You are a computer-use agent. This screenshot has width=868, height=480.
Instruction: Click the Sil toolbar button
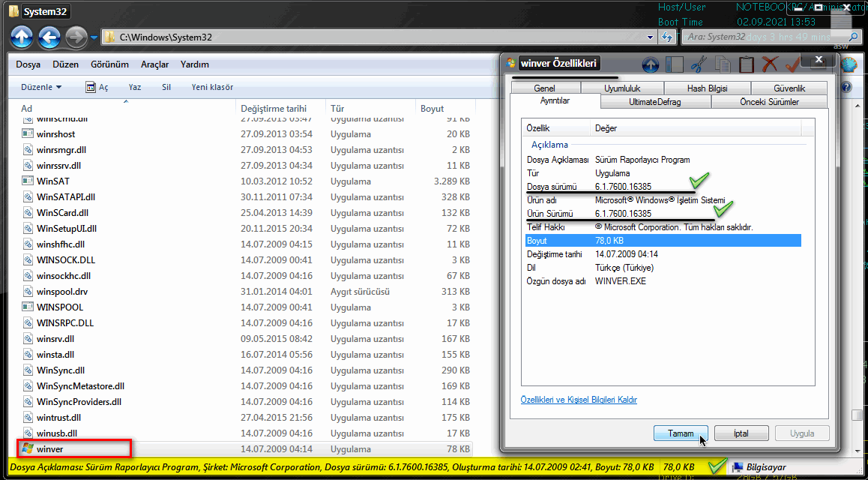coord(166,88)
